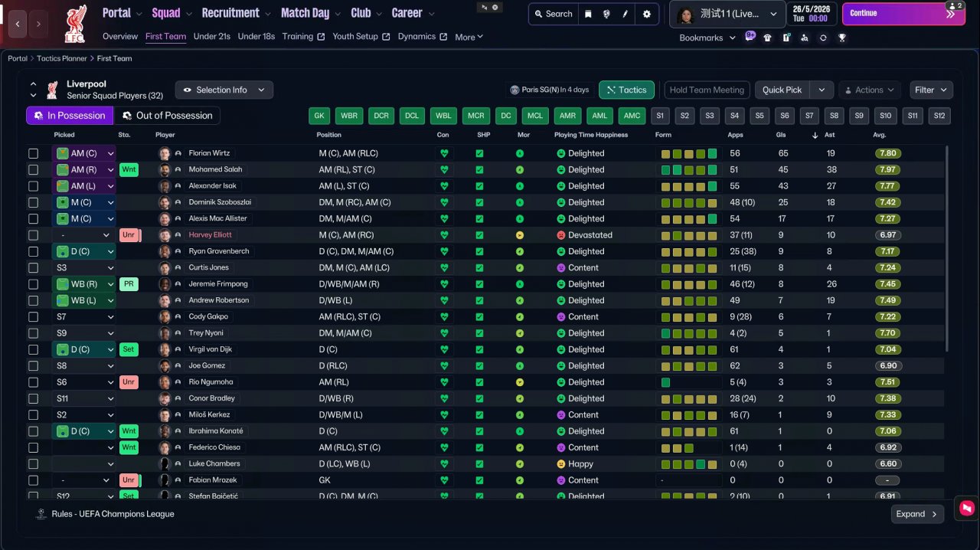Click Harvey Elliott's Unr status badge
Screen dimensions: 980x550
(129, 235)
